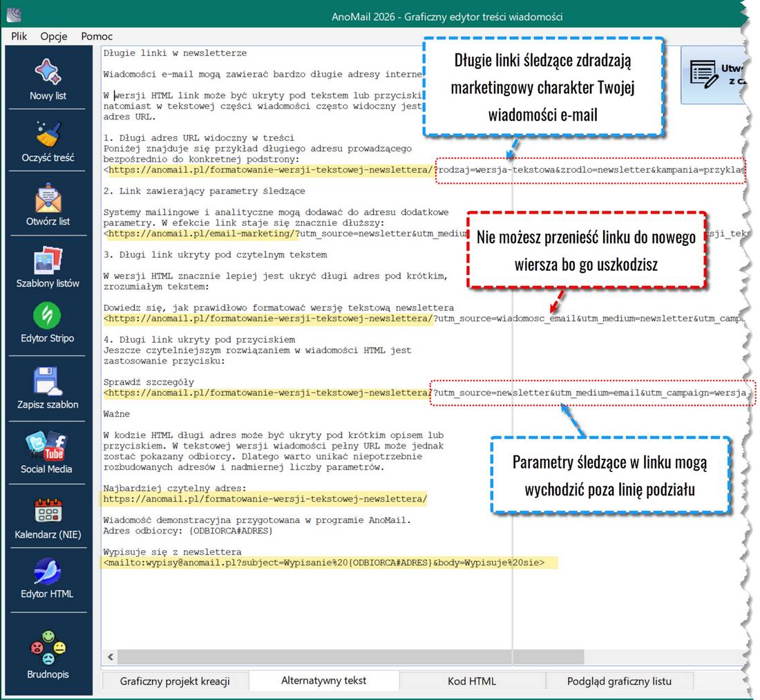Screen dimensions: 760x700
Task: Open the Pomoc menu
Action: point(97,37)
